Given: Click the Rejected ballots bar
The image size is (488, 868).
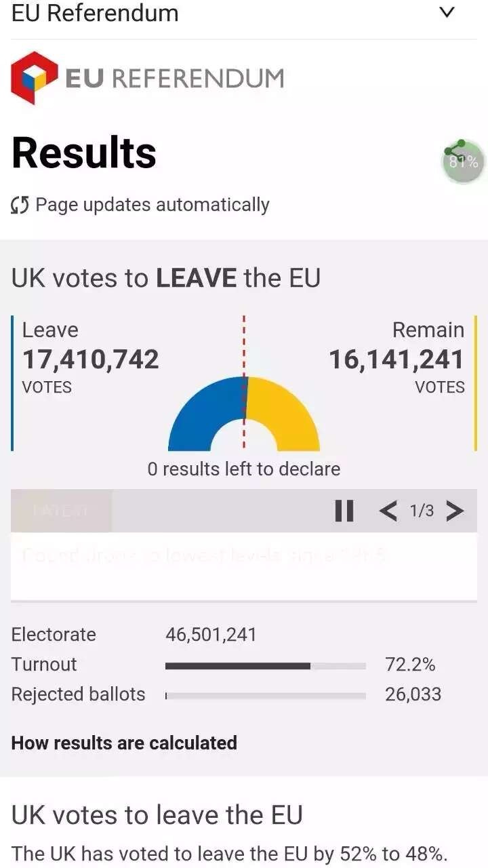Looking at the screenshot, I should point(265,695).
